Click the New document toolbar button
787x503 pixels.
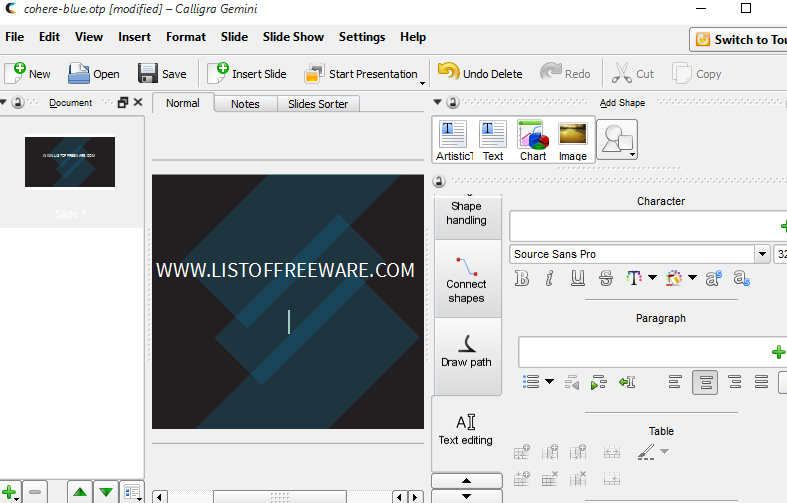point(27,74)
